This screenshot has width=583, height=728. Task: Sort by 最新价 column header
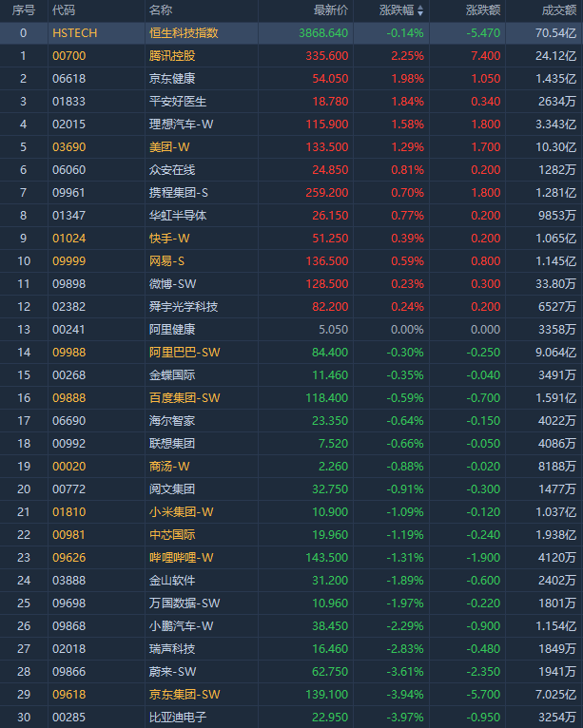[331, 10]
